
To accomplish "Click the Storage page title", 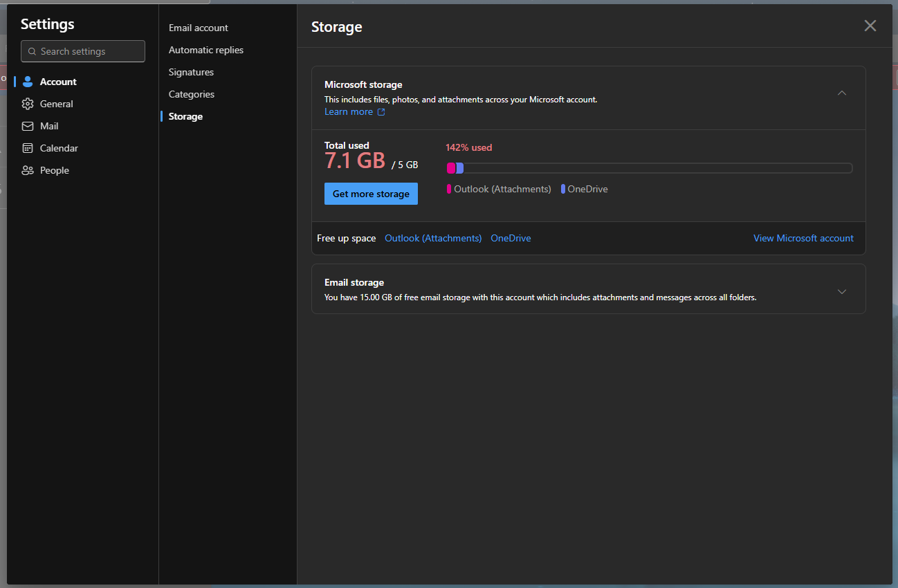I will pyautogui.click(x=337, y=27).
